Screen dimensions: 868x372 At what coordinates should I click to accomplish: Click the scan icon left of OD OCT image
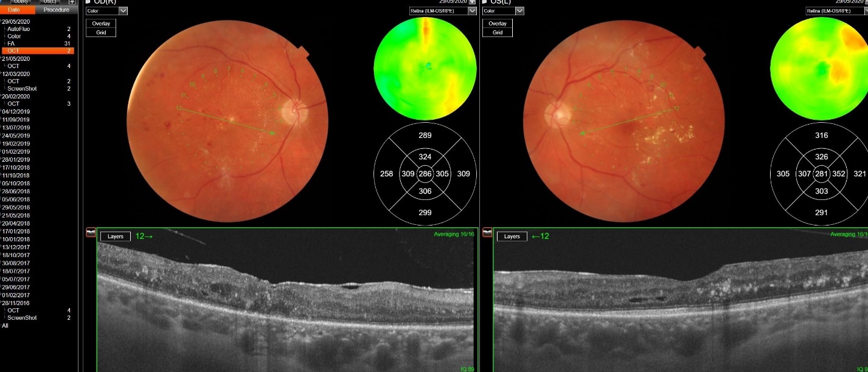click(x=91, y=232)
